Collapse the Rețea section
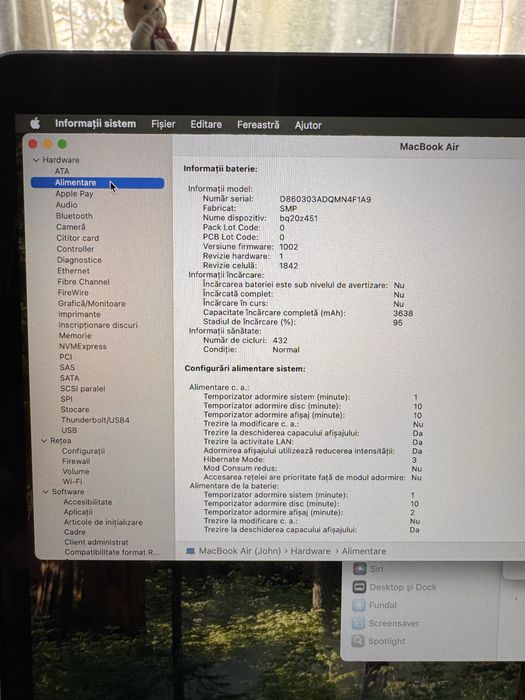The width and height of the screenshot is (525, 700). [44, 441]
